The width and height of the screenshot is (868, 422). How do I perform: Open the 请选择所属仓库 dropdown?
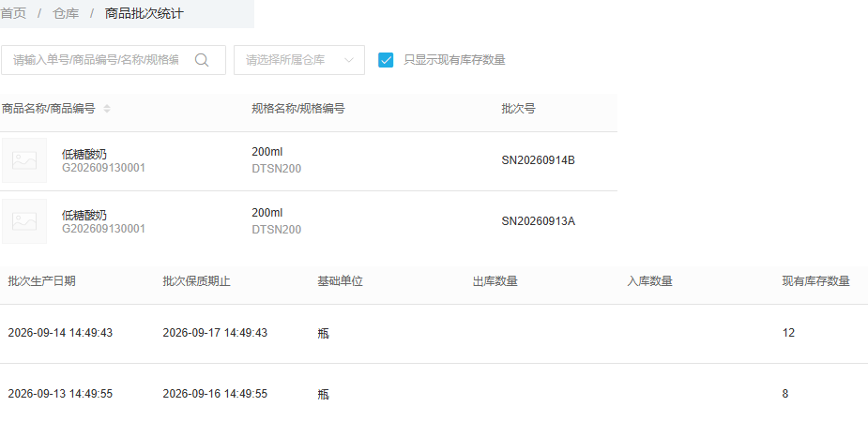coord(299,60)
